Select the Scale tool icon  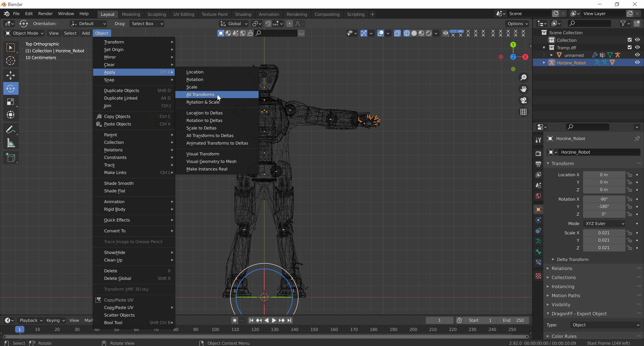[11, 102]
